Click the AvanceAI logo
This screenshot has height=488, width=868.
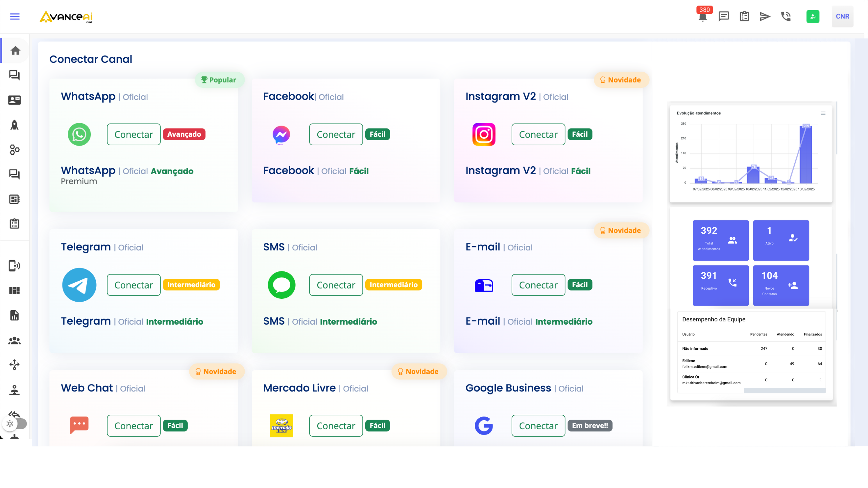point(66,17)
